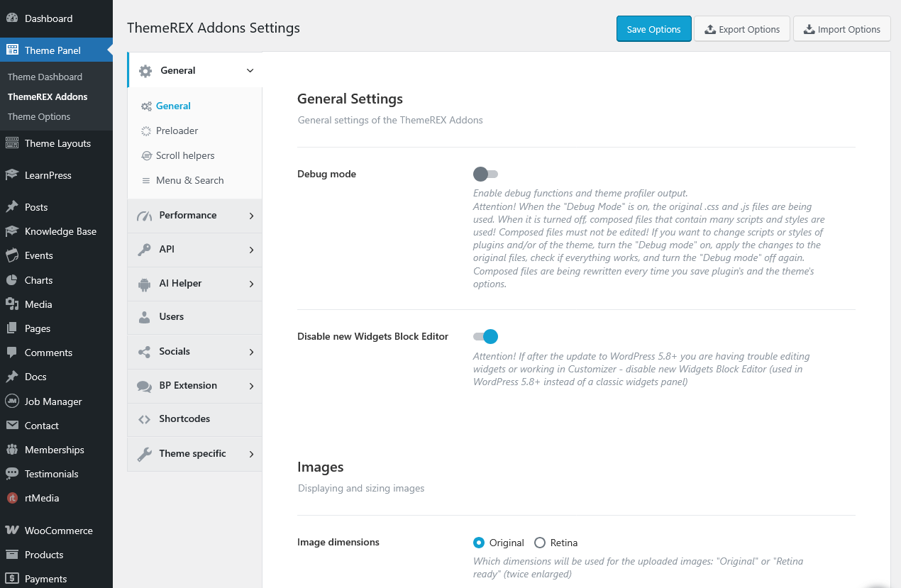Click the Memberships group icon

12,450
